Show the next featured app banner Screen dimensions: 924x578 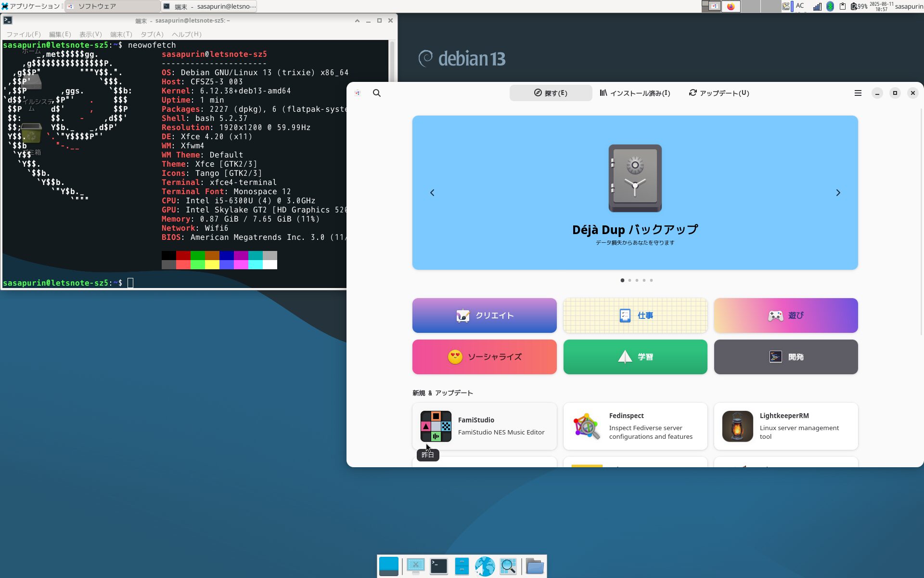click(x=838, y=193)
